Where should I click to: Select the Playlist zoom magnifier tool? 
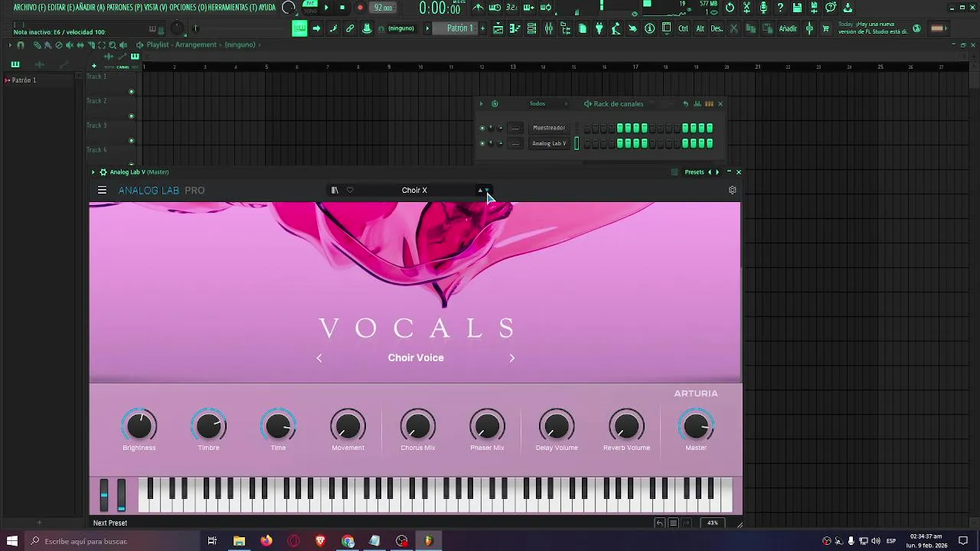[112, 45]
